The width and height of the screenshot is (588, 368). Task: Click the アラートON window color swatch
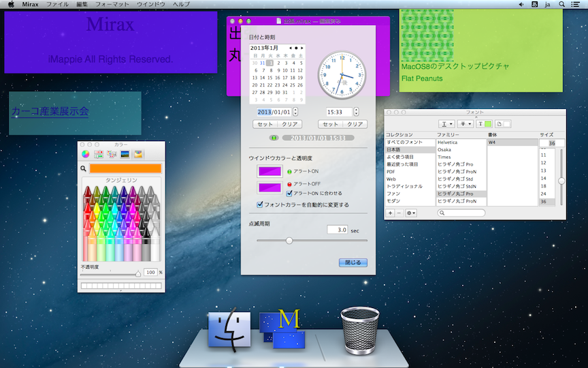point(269,172)
